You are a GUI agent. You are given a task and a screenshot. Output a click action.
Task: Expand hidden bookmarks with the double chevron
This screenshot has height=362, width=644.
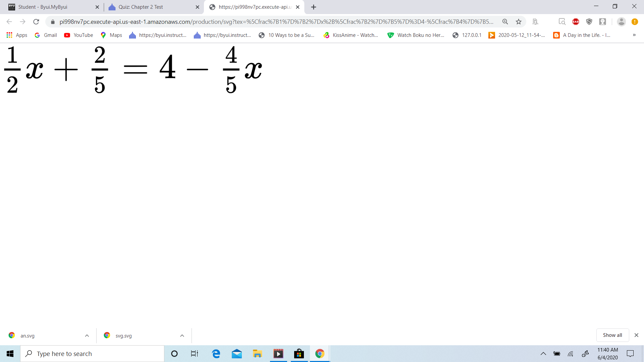click(634, 35)
